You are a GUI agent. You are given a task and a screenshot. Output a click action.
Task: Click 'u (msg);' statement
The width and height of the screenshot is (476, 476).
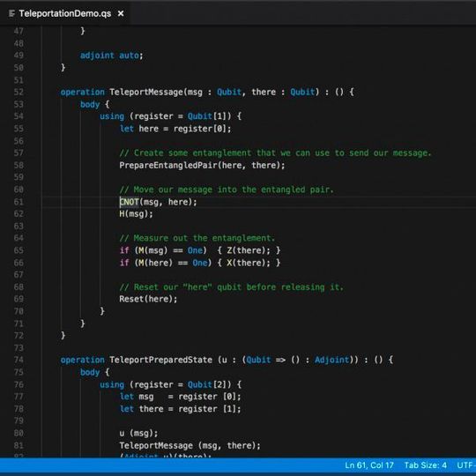click(138, 433)
